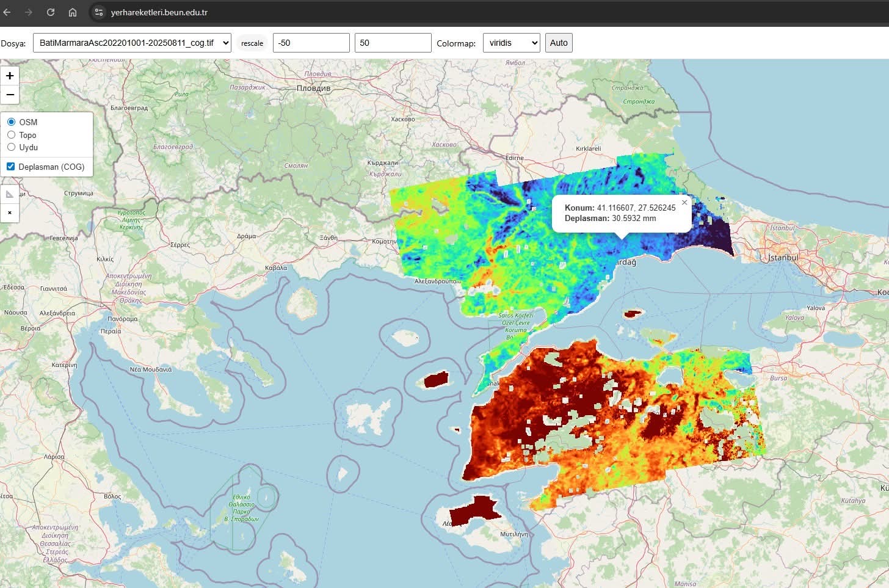Activate the measure ruler tool

(10, 194)
